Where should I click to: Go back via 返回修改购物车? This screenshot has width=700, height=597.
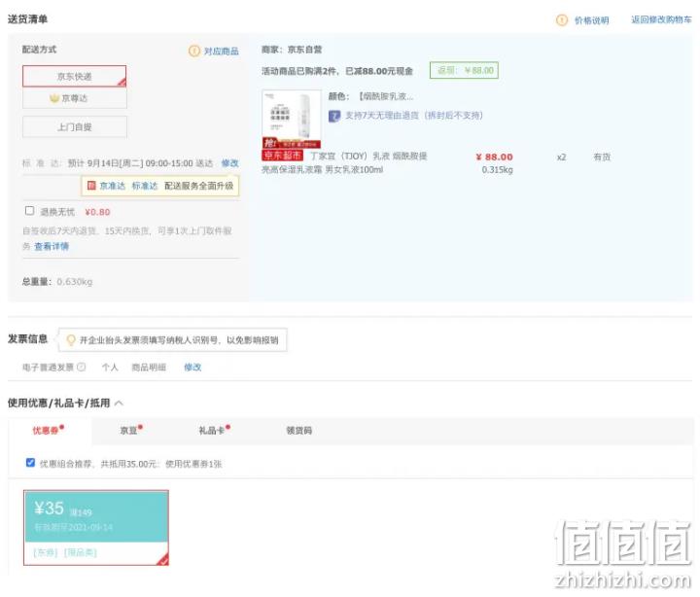tap(661, 19)
